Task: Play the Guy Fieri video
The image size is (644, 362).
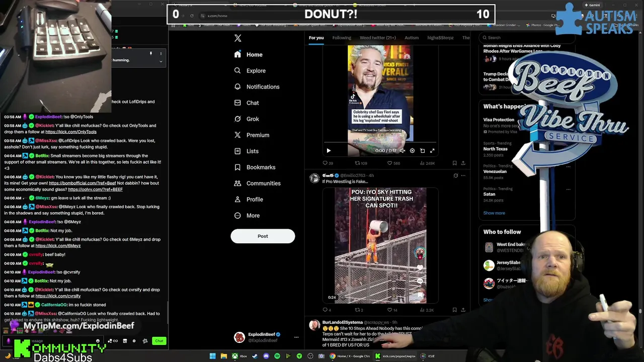Action: tap(329, 150)
